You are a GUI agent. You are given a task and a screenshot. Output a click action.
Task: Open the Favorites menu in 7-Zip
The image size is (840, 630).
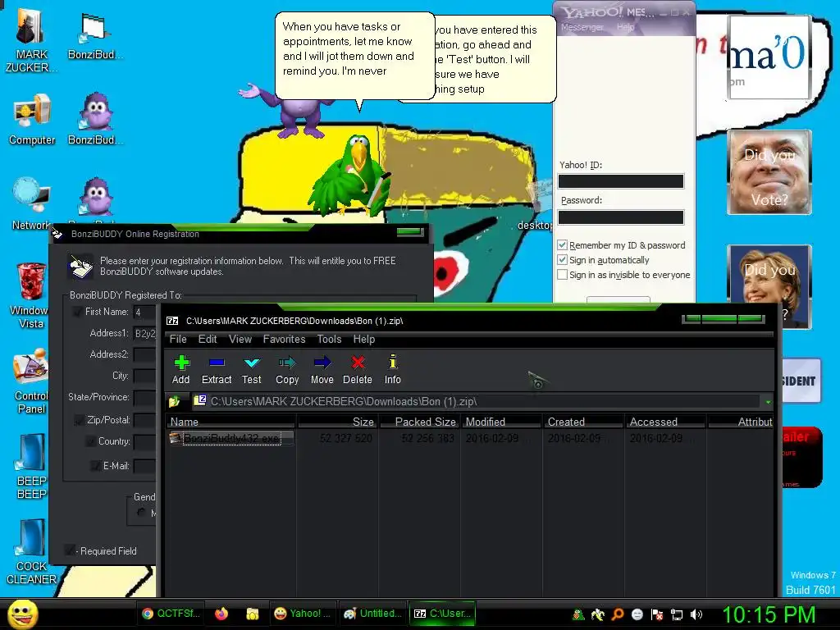point(284,339)
